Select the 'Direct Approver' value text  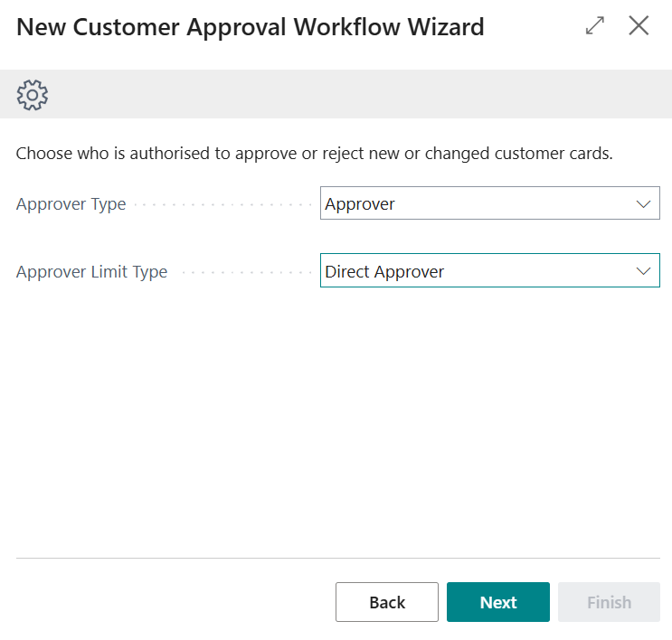[384, 272]
